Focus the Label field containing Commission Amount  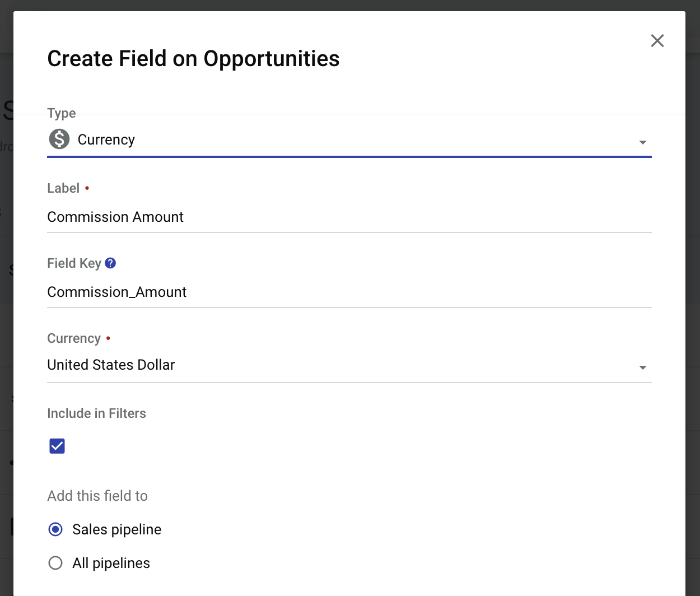pos(349,217)
